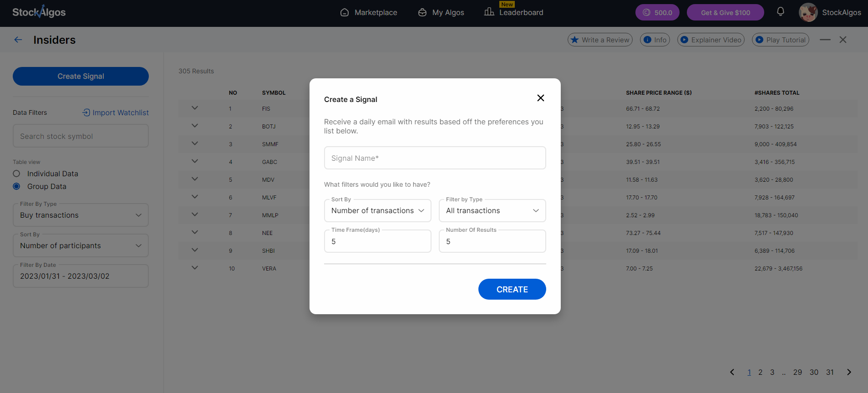The width and height of the screenshot is (868, 393).
Task: Start the Play Tutorial
Action: point(781,40)
